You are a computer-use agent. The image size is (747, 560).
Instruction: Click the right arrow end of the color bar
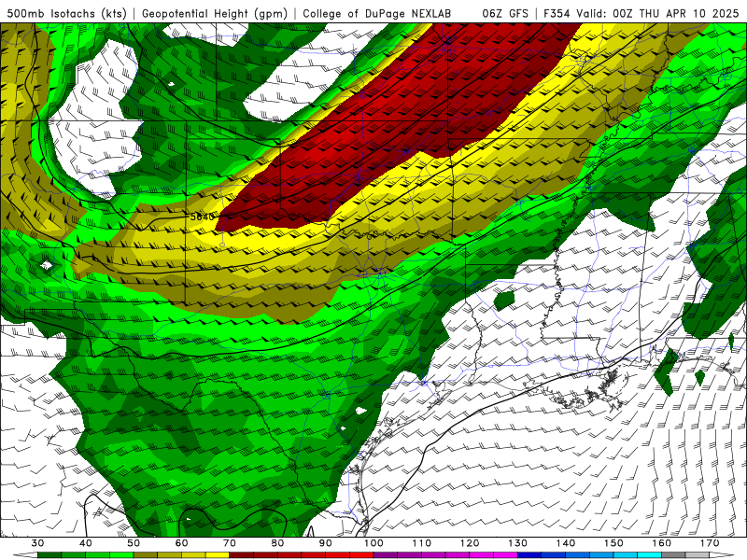click(x=722, y=555)
